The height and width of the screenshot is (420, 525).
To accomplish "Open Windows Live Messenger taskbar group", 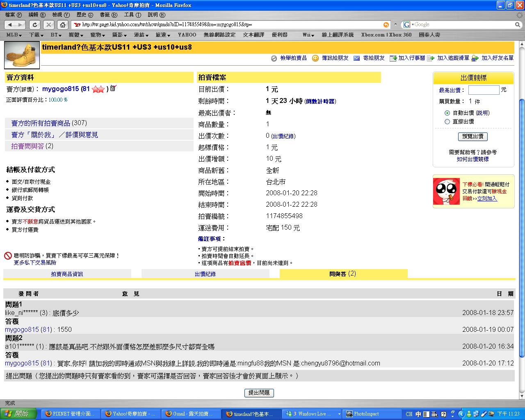I will (313, 414).
